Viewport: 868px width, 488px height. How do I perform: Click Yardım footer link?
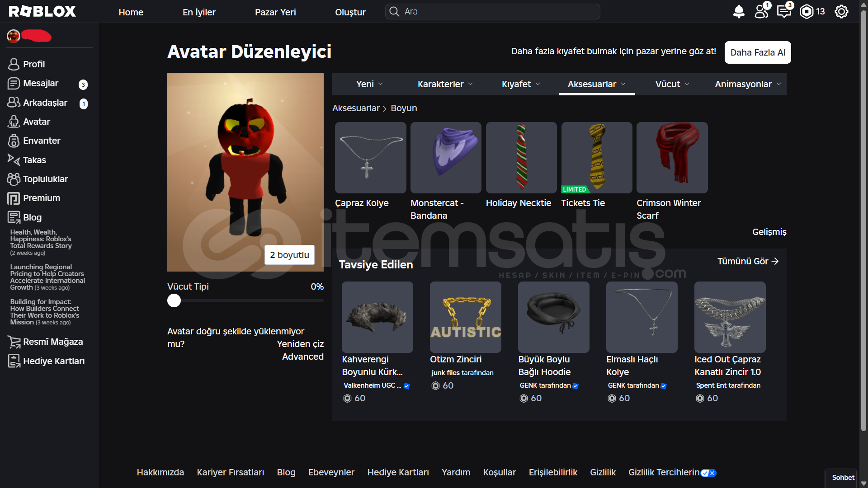(456, 472)
